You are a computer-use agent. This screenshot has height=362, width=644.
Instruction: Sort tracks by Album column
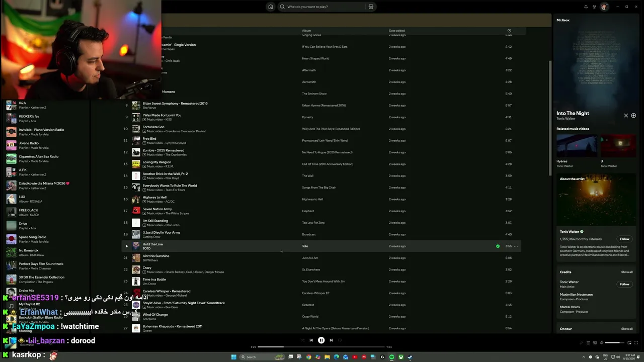pos(306,31)
